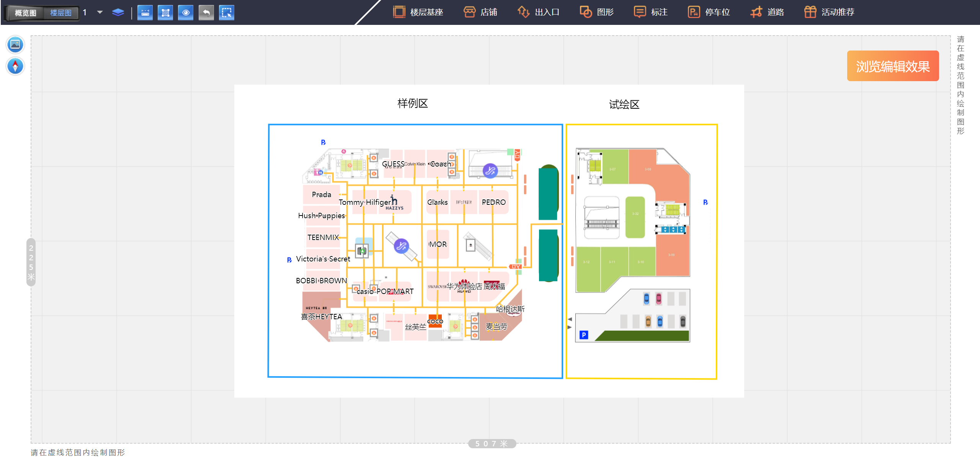Select the Victoria's Secret shop label
Screen dimensions: 980x467
[323, 259]
